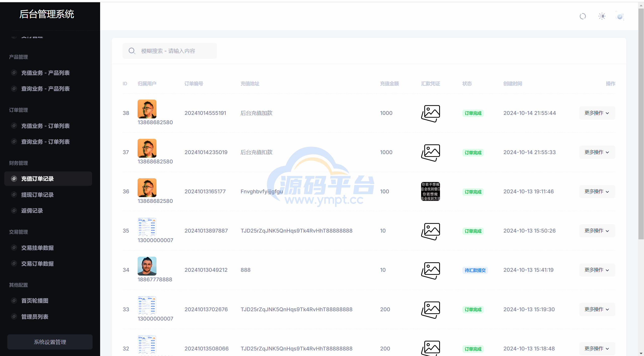Click 后台充值加款 address text
Image resolution: width=644 pixels, height=356 pixels.
(256, 113)
